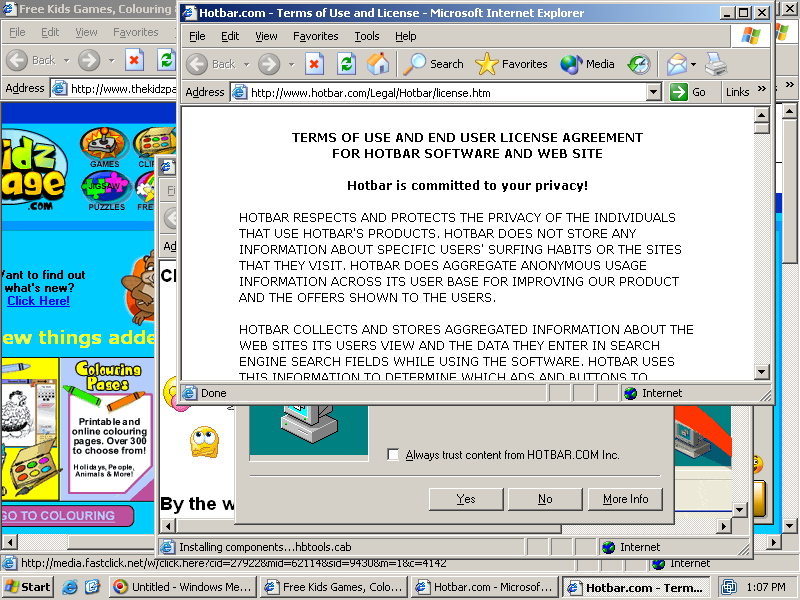Image resolution: width=800 pixels, height=600 pixels.
Task: Open Help menu in Hotbar license window
Action: pyautogui.click(x=406, y=36)
